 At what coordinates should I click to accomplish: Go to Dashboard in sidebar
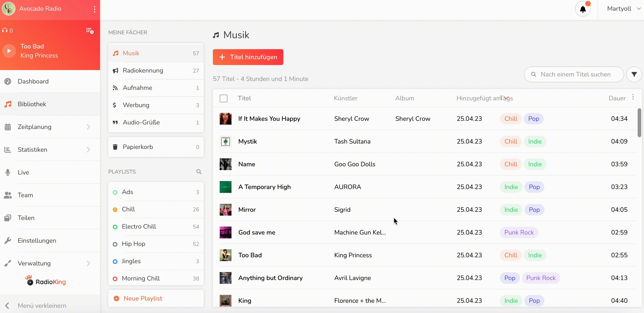50,81
